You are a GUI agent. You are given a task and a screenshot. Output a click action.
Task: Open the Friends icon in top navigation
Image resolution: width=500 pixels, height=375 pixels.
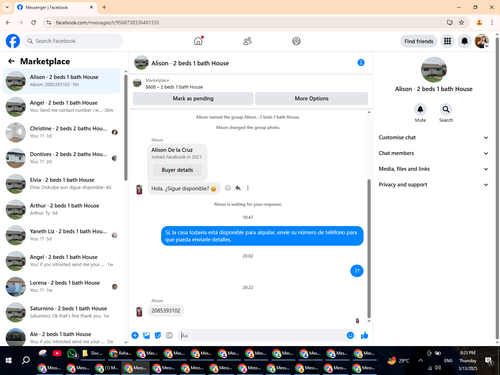pos(247,41)
